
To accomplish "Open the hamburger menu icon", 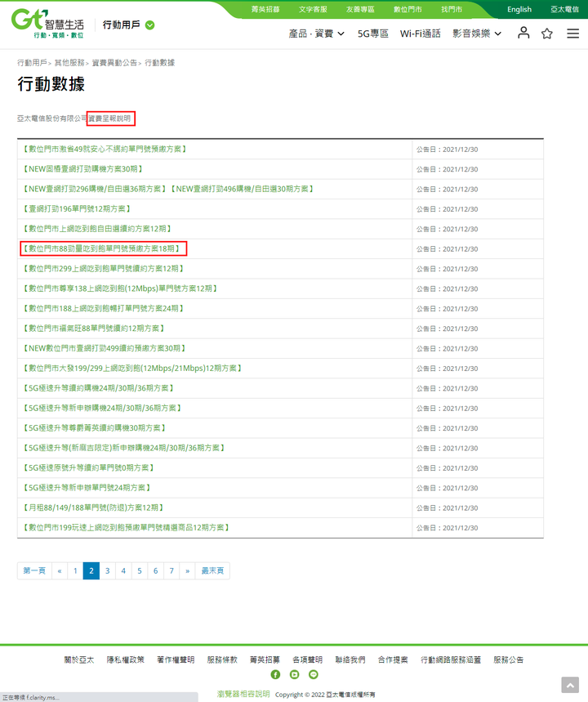I will [x=572, y=34].
